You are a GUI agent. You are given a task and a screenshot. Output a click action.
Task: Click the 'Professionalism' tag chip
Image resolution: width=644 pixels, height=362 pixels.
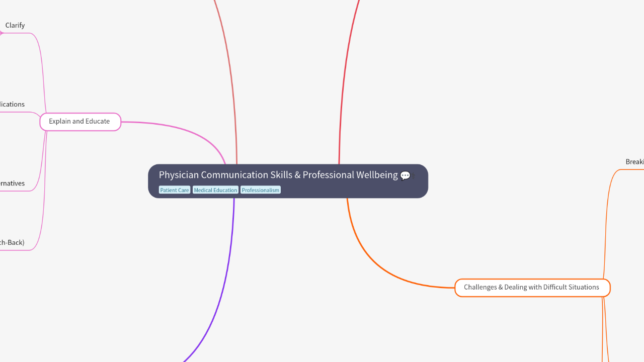click(x=261, y=190)
